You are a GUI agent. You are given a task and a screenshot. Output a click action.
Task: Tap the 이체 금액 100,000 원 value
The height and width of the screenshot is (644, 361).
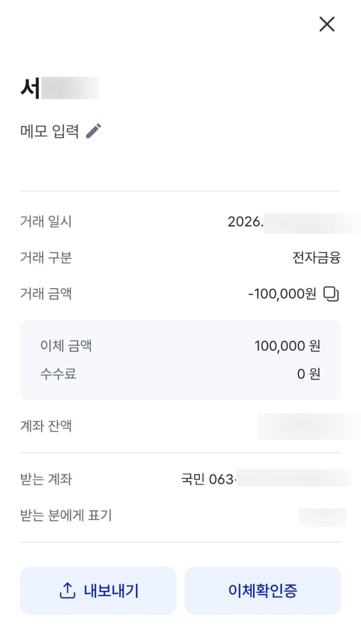(x=287, y=346)
